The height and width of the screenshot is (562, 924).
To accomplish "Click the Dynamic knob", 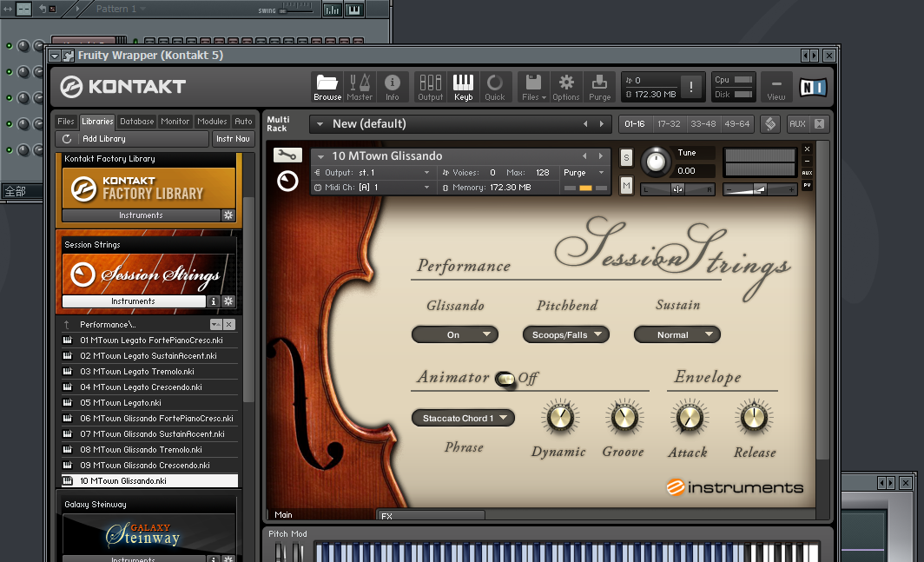I will pos(560,418).
